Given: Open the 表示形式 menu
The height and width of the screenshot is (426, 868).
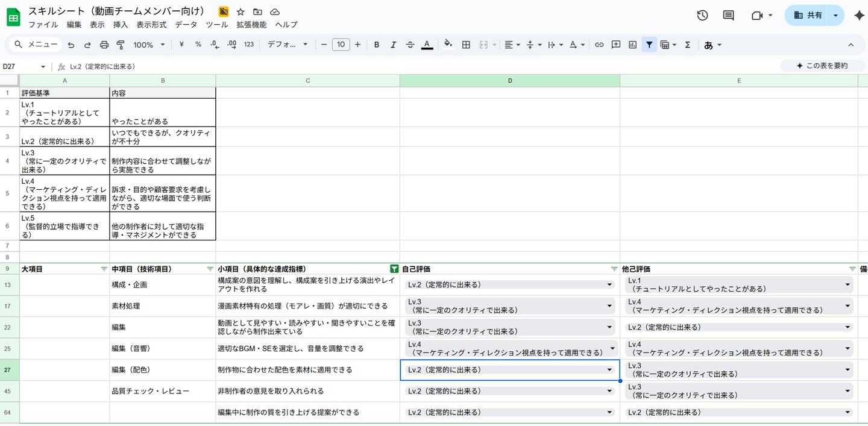Looking at the screenshot, I should tap(151, 25).
